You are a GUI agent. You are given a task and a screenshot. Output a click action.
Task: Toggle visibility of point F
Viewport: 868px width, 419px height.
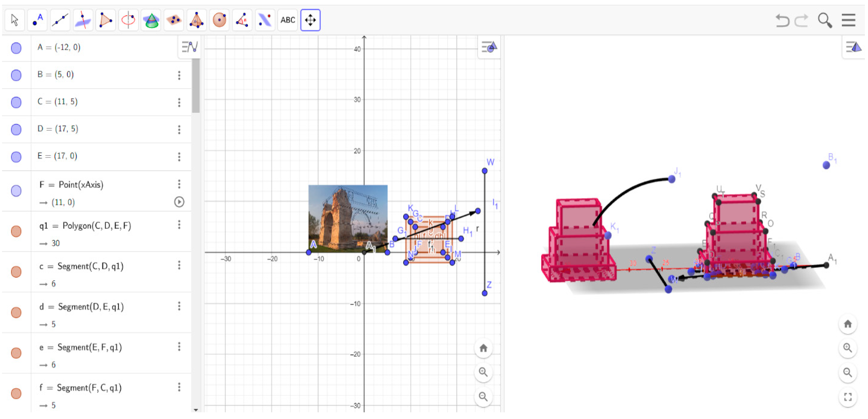[16, 191]
